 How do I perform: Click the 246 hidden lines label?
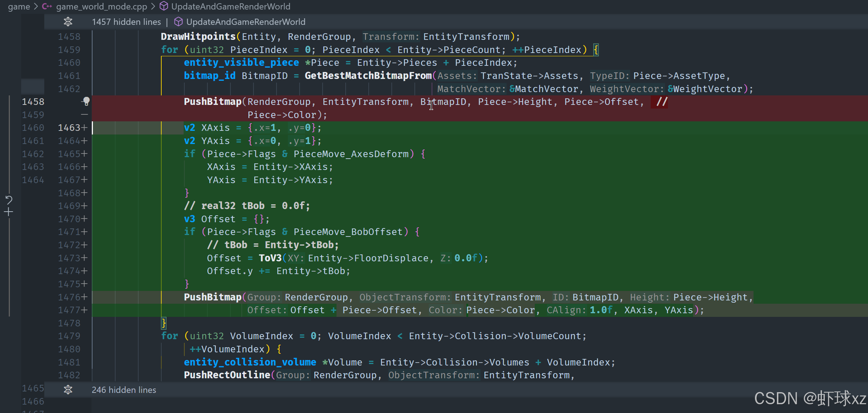click(x=124, y=390)
